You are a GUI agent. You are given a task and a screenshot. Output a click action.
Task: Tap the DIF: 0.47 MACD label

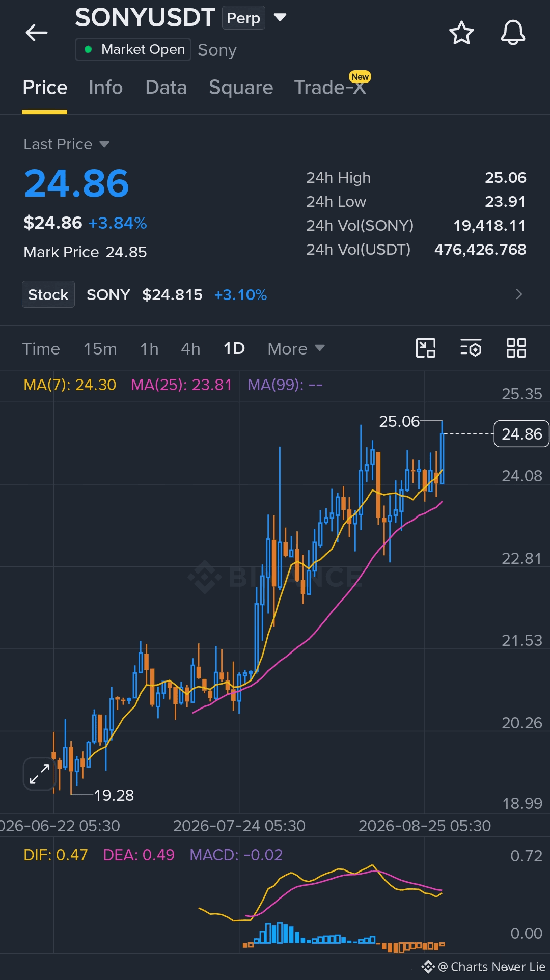(56, 855)
